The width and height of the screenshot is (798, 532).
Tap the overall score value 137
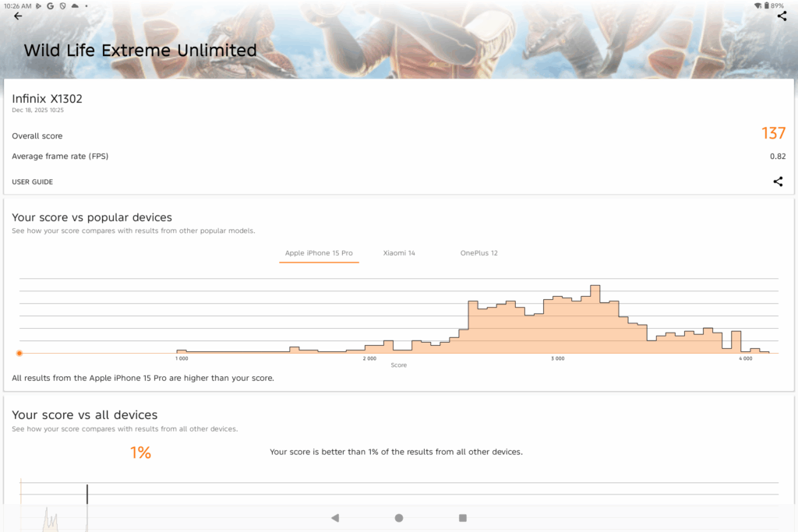click(x=773, y=134)
